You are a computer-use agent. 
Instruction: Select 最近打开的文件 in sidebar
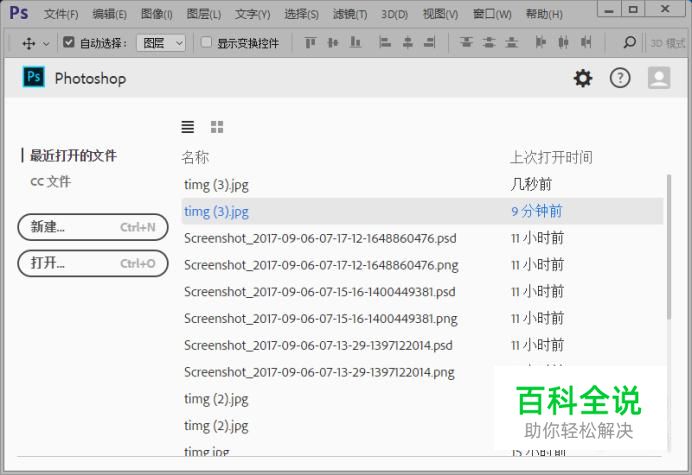73,155
